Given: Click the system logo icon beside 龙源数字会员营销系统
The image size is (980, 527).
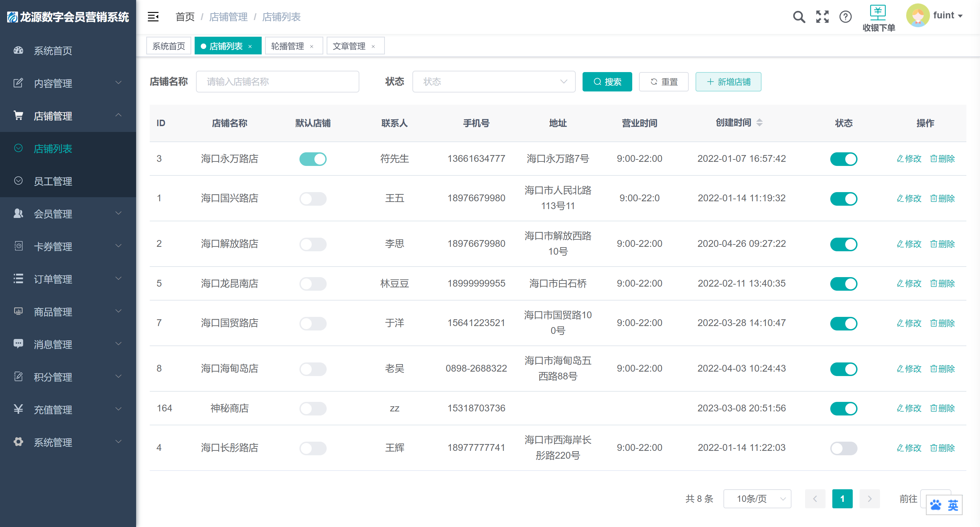Looking at the screenshot, I should coord(12,17).
